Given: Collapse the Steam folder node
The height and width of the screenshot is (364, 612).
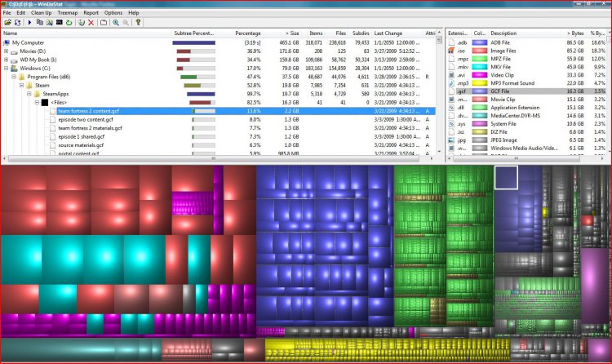Looking at the screenshot, I should [21, 86].
